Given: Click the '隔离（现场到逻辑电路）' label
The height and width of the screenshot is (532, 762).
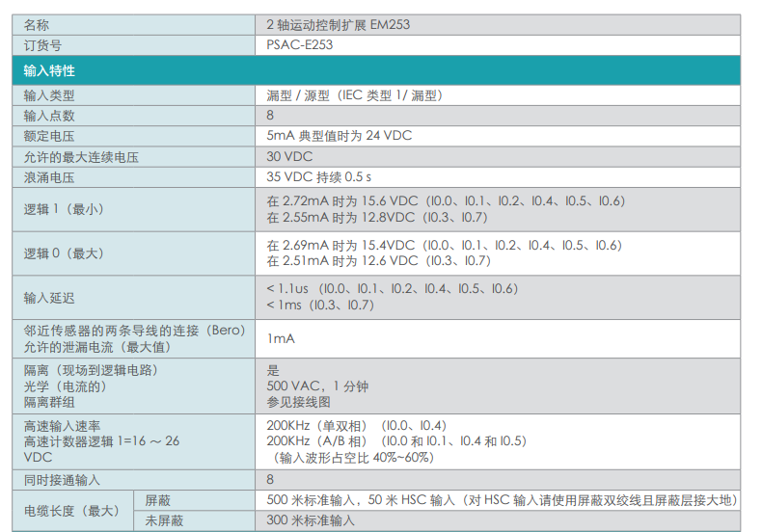Looking at the screenshot, I should pos(91,371).
